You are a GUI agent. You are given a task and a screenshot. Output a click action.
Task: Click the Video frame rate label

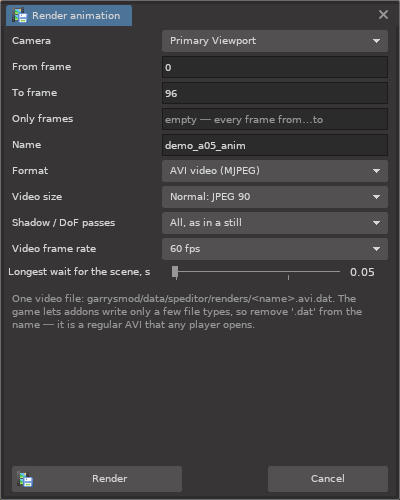tap(54, 249)
